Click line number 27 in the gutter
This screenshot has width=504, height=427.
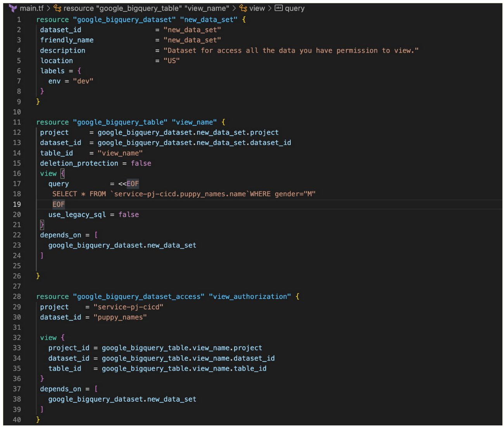tap(17, 286)
